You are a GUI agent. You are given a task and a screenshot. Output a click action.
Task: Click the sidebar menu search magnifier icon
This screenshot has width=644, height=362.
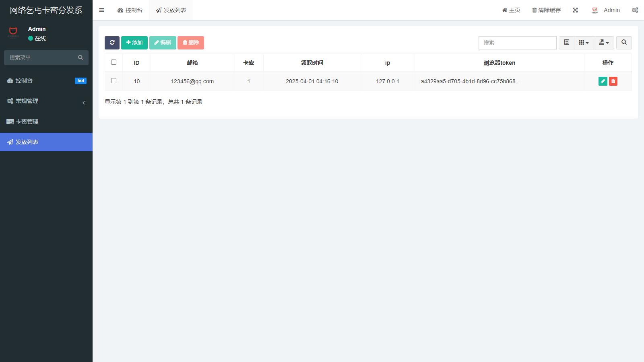[x=80, y=58]
